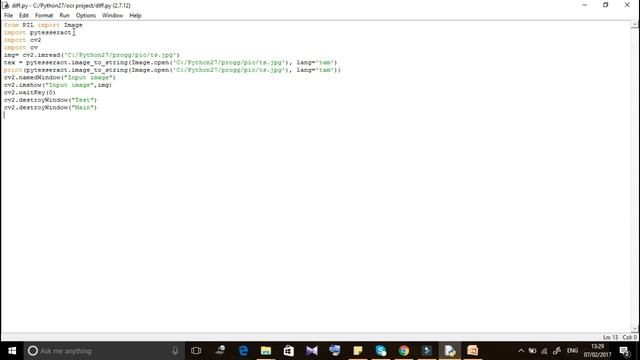Image resolution: width=640 pixels, height=360 pixels.
Task: Open the Options menu
Action: 86,16
